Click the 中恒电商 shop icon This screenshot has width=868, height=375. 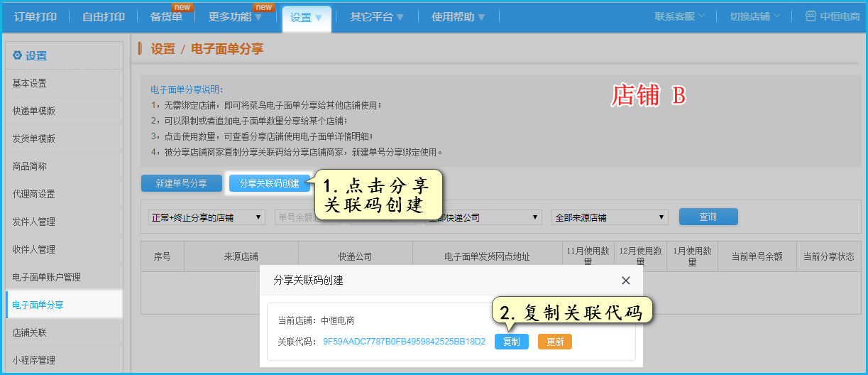coord(811,16)
